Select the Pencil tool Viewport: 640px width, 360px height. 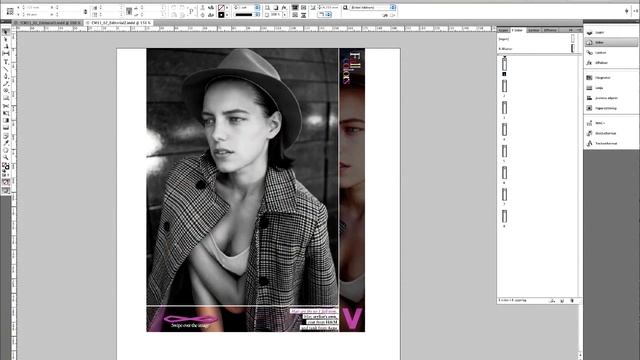click(6, 83)
